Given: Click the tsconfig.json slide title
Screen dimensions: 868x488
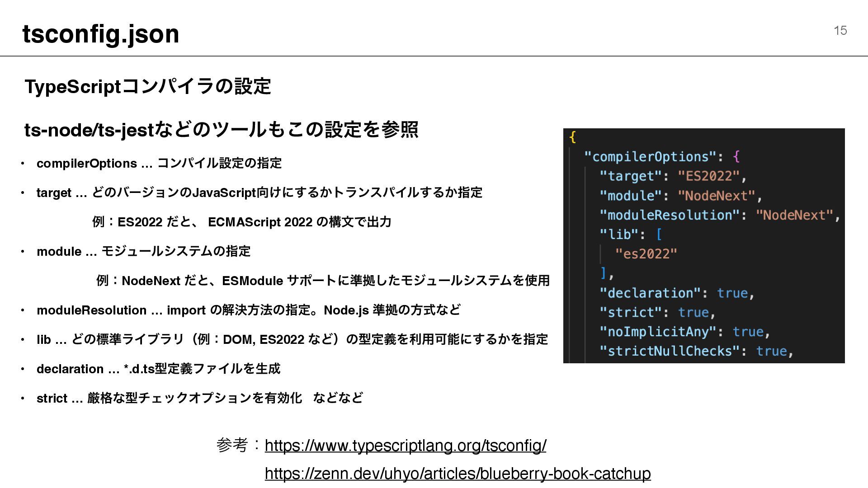Looking at the screenshot, I should (101, 34).
